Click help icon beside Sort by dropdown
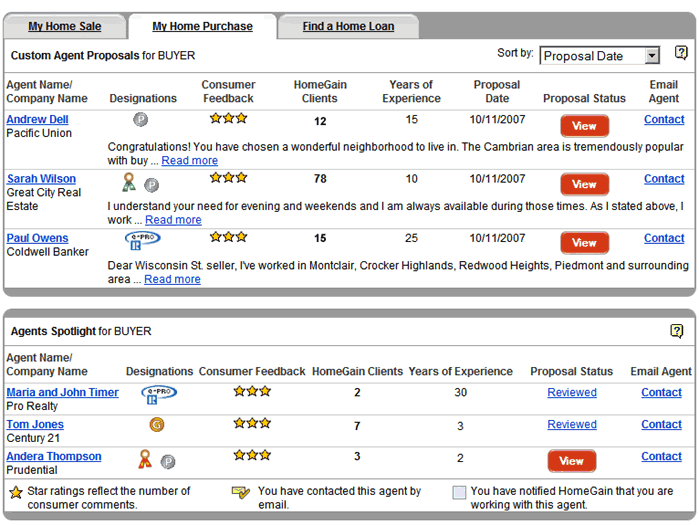The height and width of the screenshot is (525, 699). (x=681, y=54)
